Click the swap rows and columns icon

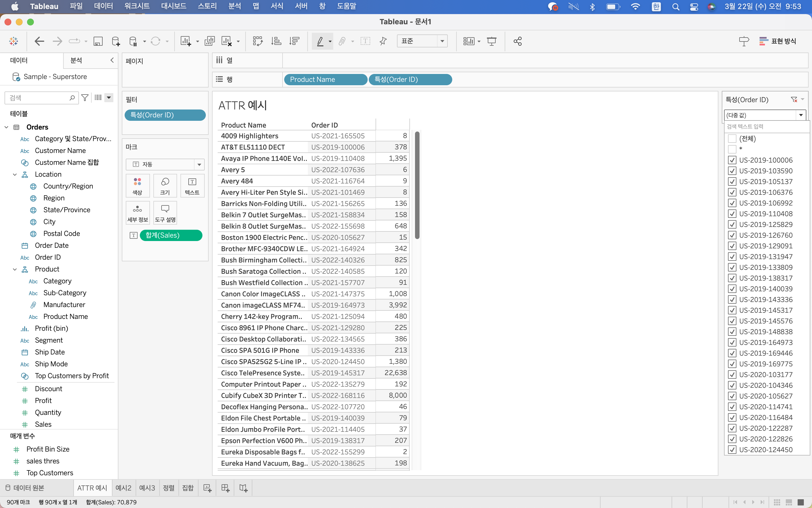(258, 41)
